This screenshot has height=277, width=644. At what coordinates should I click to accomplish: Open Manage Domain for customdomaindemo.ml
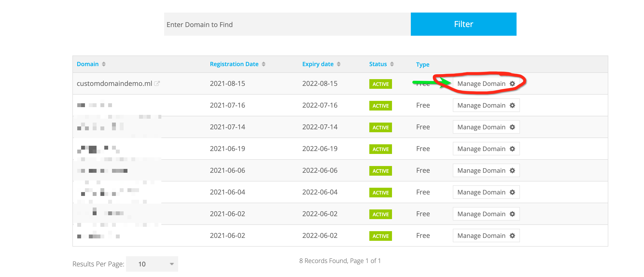486,84
